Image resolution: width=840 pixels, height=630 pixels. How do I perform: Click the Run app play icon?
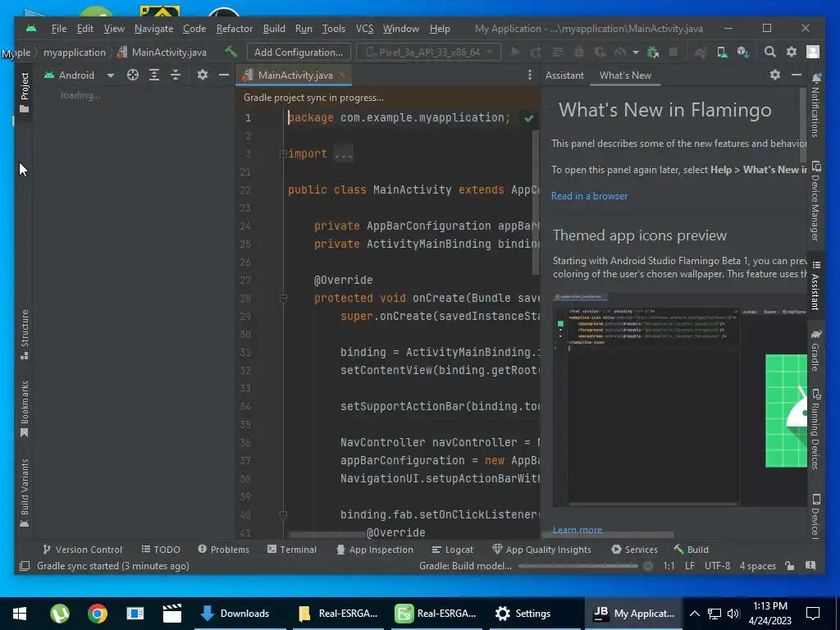point(515,52)
